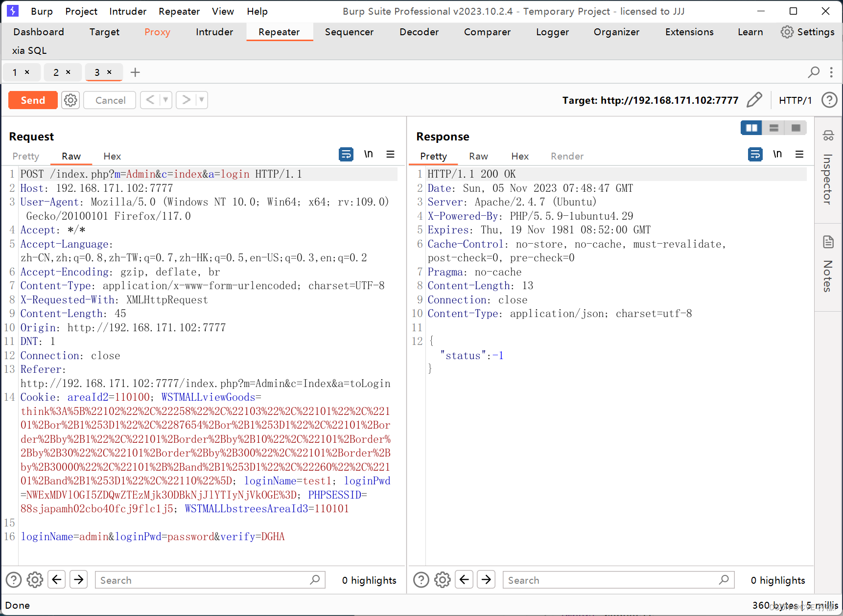Open Response search settings gear

pyautogui.click(x=443, y=580)
